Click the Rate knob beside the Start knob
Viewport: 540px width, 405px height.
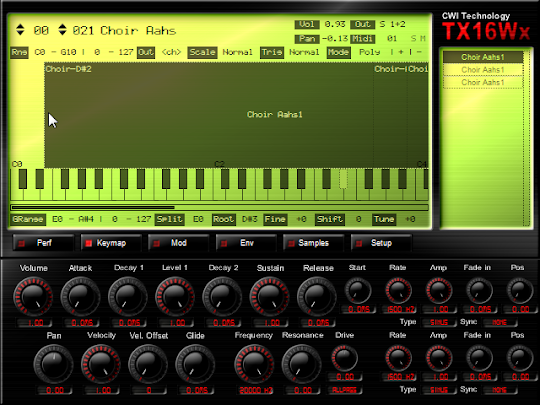[x=398, y=291]
